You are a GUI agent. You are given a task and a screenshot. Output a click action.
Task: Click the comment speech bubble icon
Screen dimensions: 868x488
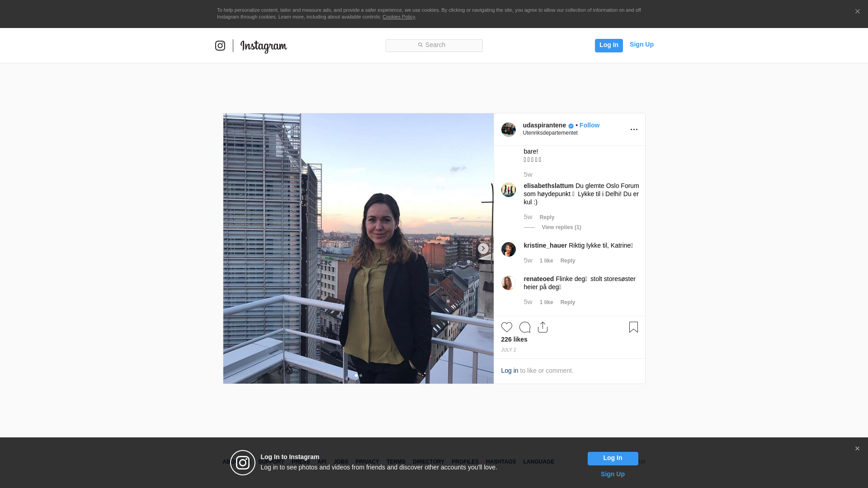coord(525,327)
